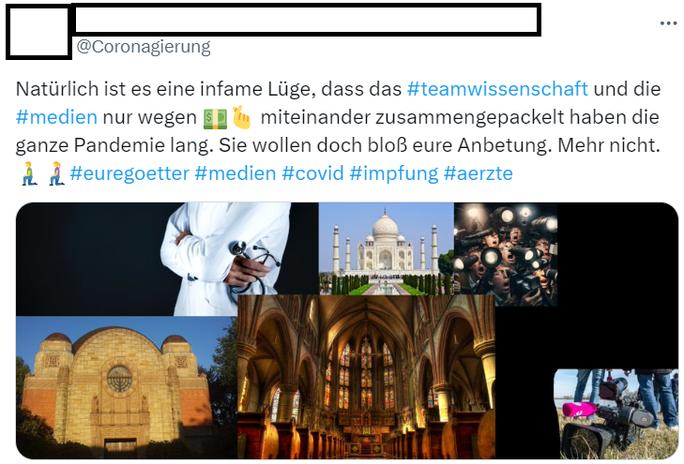The width and height of the screenshot is (684, 464).
Task: Open the #euregoetter hashtag
Action: (x=129, y=174)
